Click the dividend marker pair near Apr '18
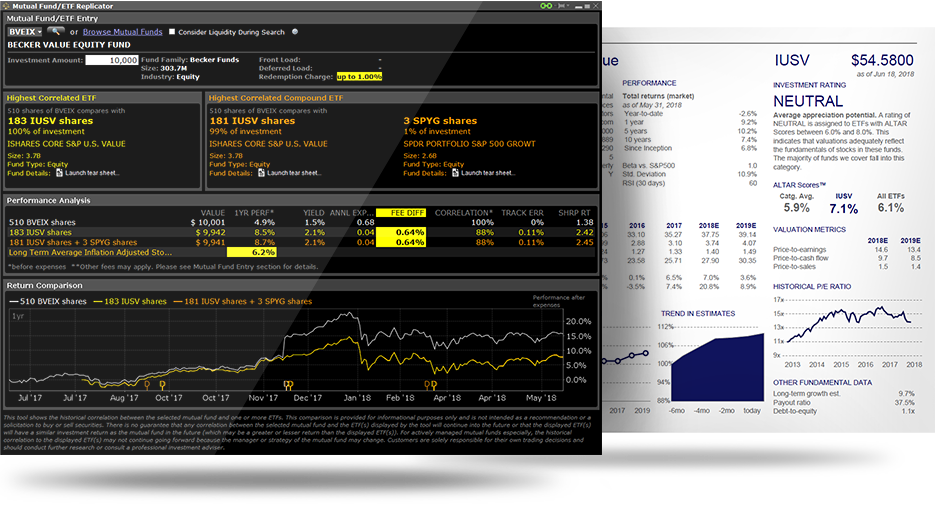The height and width of the screenshot is (519, 937). pos(431,386)
